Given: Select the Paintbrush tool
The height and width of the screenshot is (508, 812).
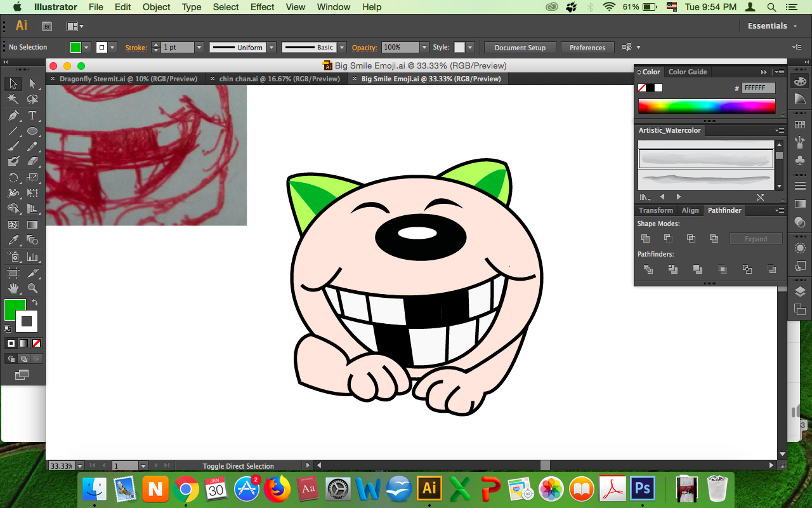Looking at the screenshot, I should coord(13,146).
